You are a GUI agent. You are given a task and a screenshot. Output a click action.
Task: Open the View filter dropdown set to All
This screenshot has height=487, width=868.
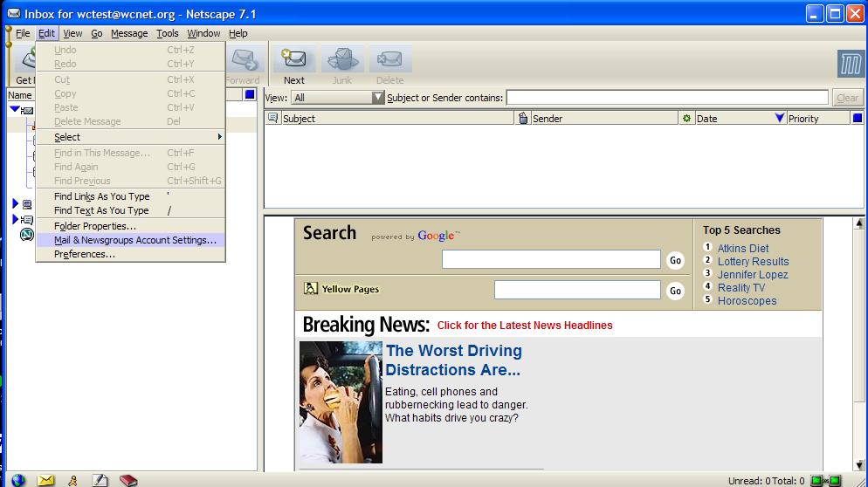click(338, 98)
